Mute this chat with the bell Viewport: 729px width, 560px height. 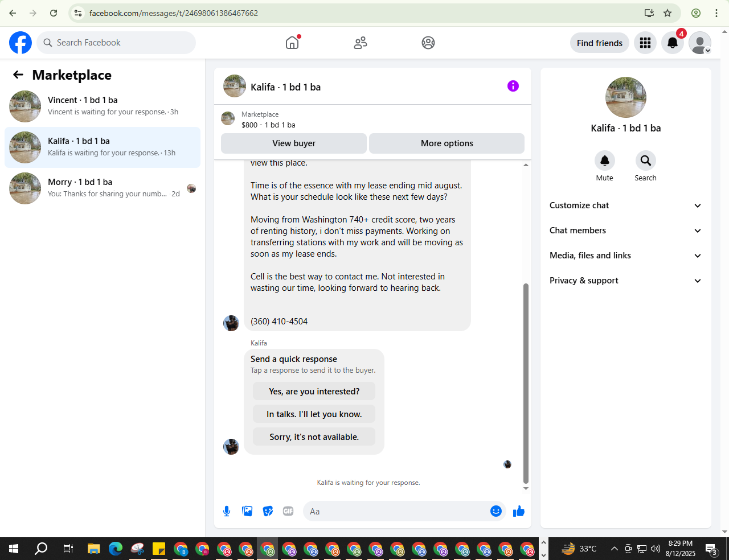[605, 160]
